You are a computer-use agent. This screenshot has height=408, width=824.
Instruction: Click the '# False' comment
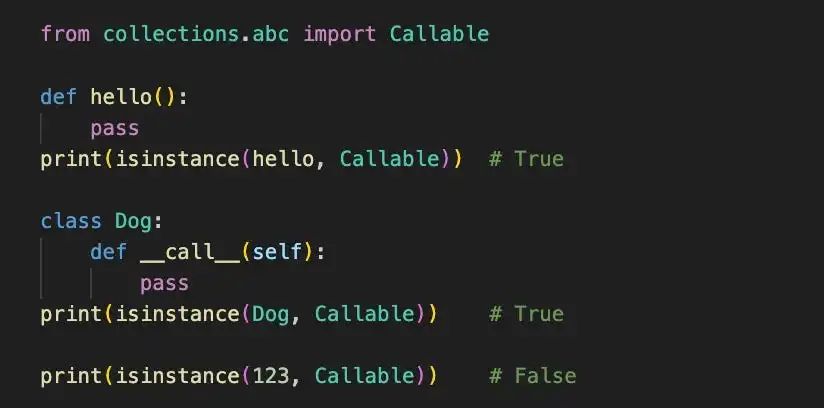pos(532,376)
